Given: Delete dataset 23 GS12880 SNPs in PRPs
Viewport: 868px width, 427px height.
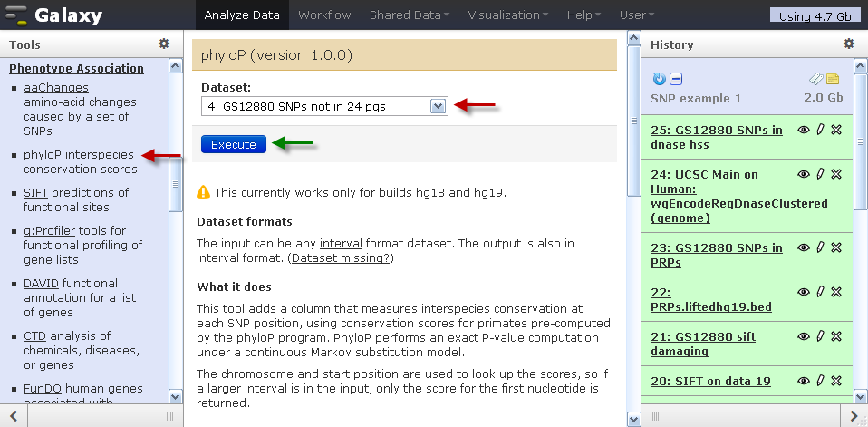Looking at the screenshot, I should tap(836, 247).
